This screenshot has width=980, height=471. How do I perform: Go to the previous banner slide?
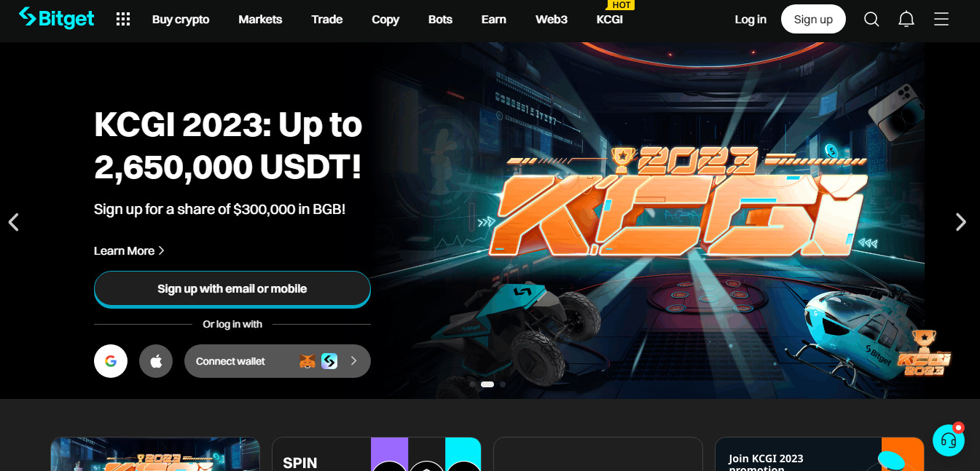coord(13,222)
